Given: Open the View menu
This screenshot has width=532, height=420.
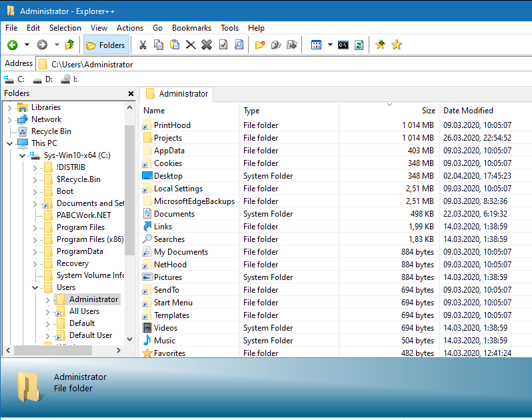Looking at the screenshot, I should [99, 28].
